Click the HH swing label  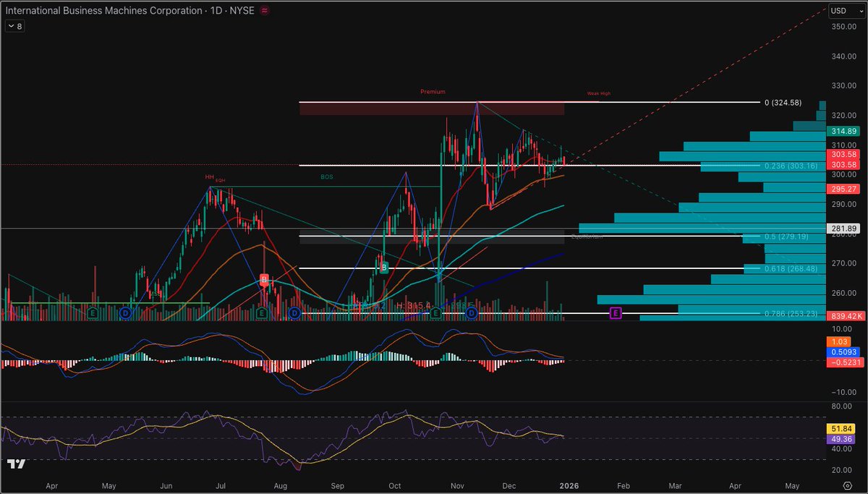(210, 176)
